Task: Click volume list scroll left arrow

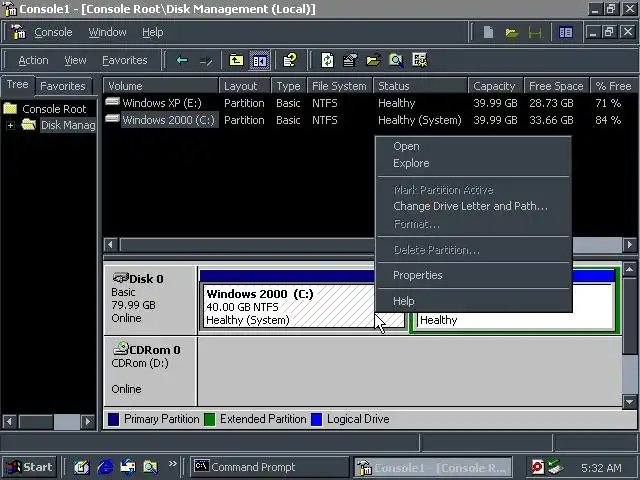Action: 110,245
